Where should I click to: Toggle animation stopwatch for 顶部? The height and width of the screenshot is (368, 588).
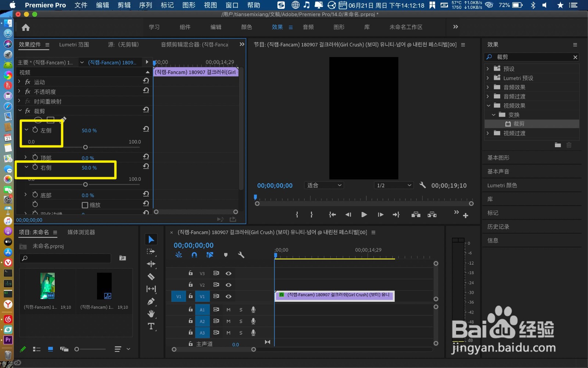[x=35, y=158]
